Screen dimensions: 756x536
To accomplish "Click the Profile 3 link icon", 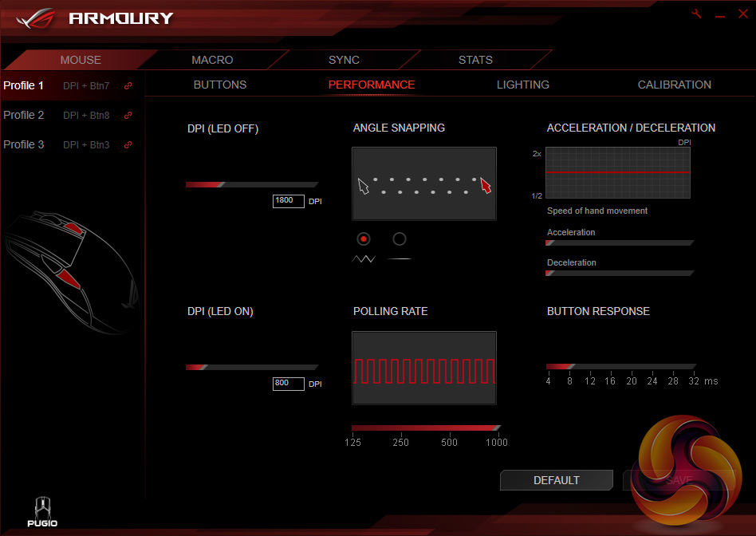I will [128, 144].
